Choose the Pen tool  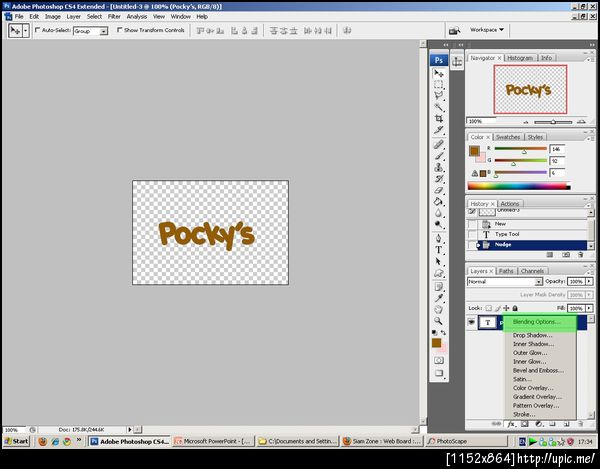439,239
